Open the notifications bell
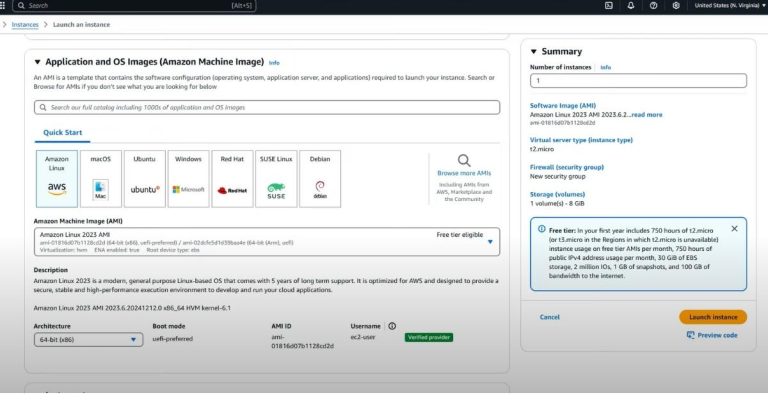This screenshot has height=402, width=768. coord(631,5)
